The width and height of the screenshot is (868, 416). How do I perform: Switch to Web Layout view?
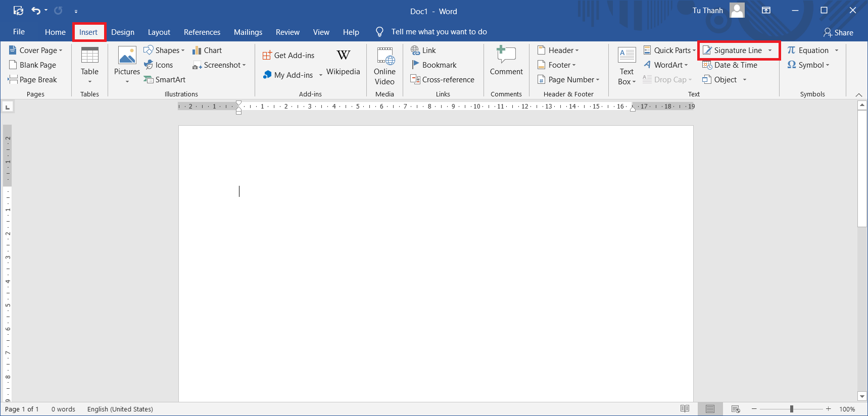point(736,409)
